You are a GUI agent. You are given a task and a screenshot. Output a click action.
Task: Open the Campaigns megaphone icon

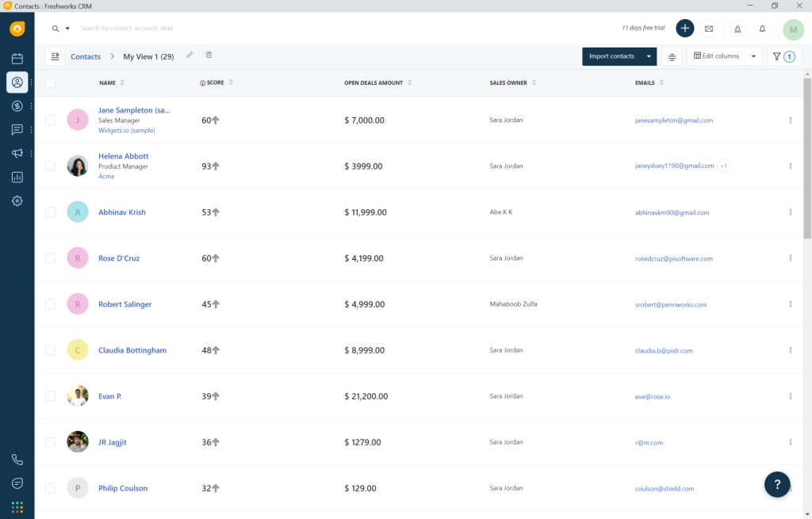click(x=17, y=153)
